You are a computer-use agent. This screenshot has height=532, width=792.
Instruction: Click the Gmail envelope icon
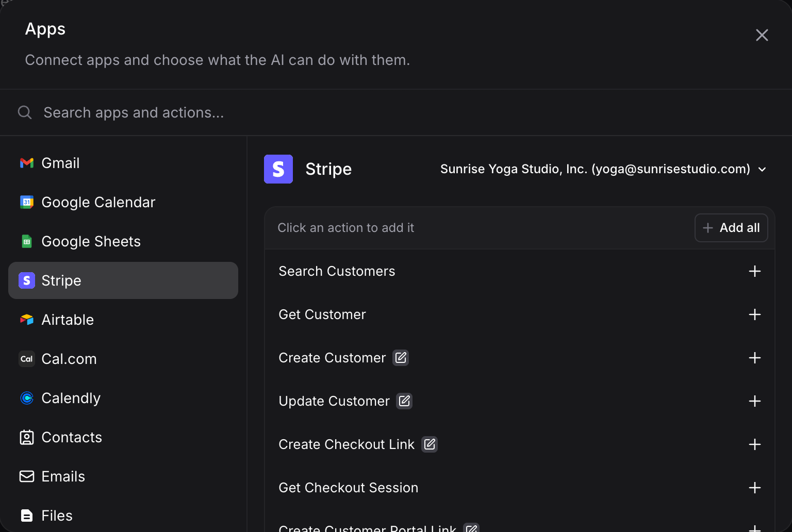(x=27, y=163)
